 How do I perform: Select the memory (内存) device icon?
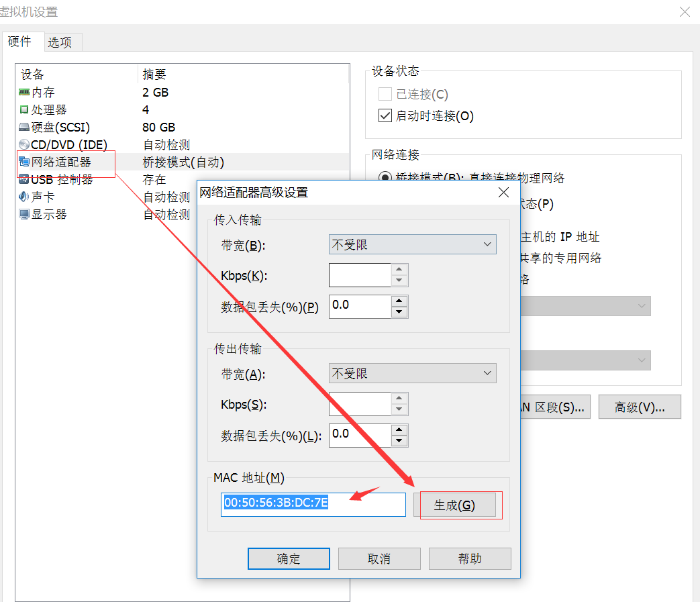click(x=24, y=92)
